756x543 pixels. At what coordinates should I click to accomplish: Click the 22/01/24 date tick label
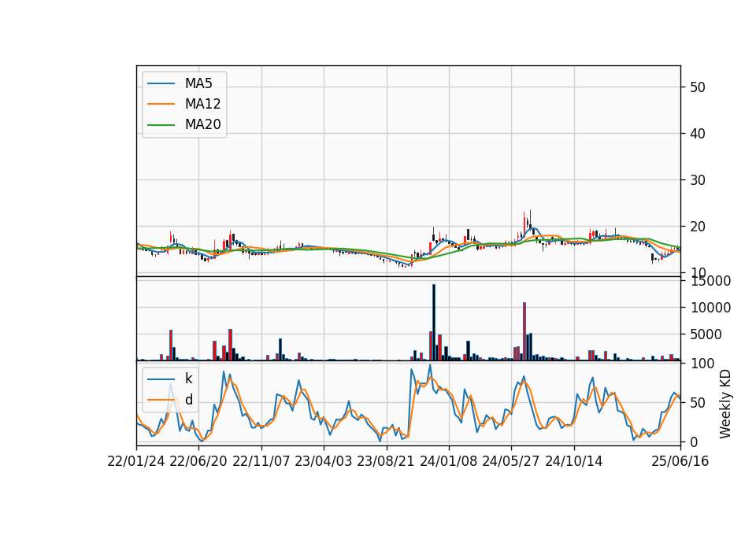(136, 461)
